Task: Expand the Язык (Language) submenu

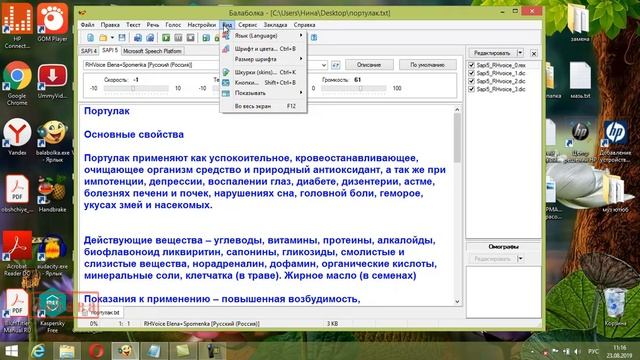Action: [264, 36]
